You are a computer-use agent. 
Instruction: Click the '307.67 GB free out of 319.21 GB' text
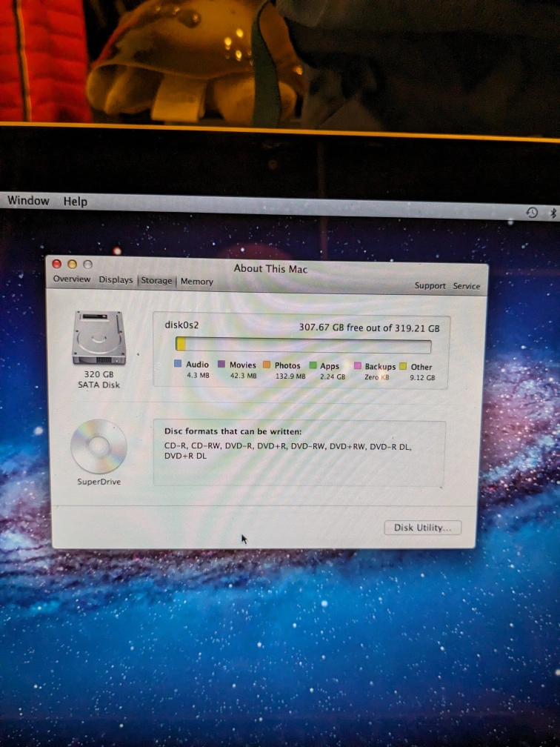(369, 328)
